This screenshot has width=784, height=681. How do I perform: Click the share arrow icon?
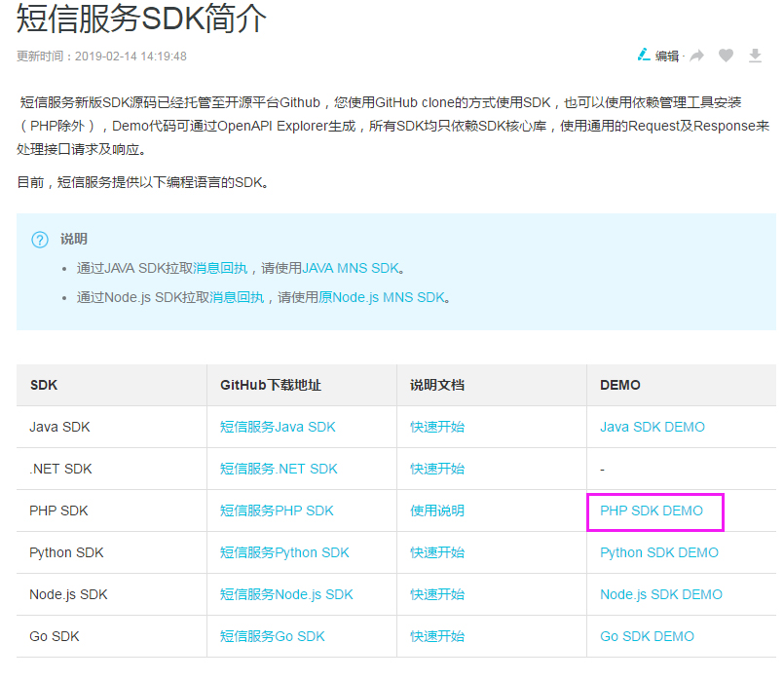tap(697, 56)
